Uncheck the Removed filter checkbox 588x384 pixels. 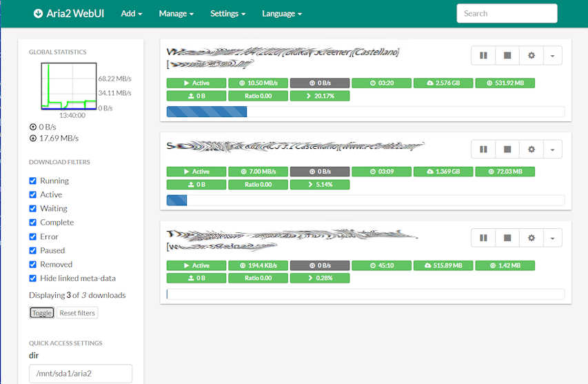click(33, 264)
